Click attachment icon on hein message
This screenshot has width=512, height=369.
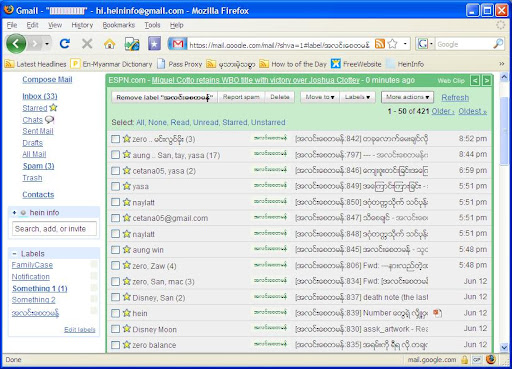(x=437, y=313)
